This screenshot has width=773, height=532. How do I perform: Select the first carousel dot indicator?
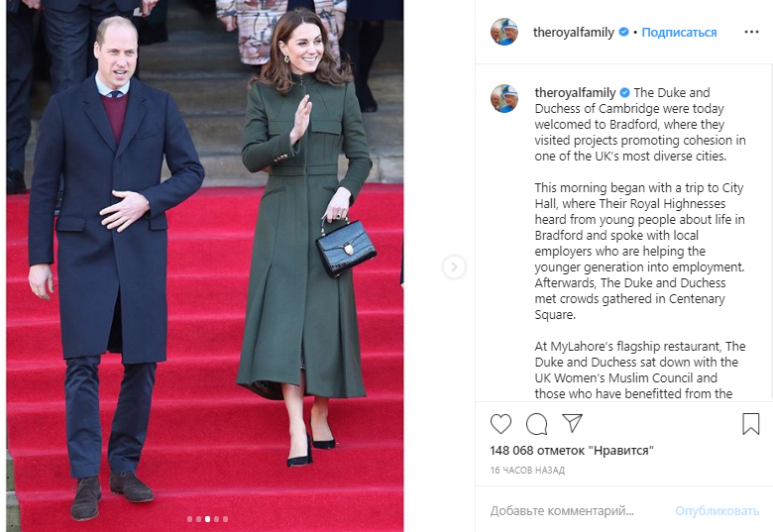tap(190, 519)
